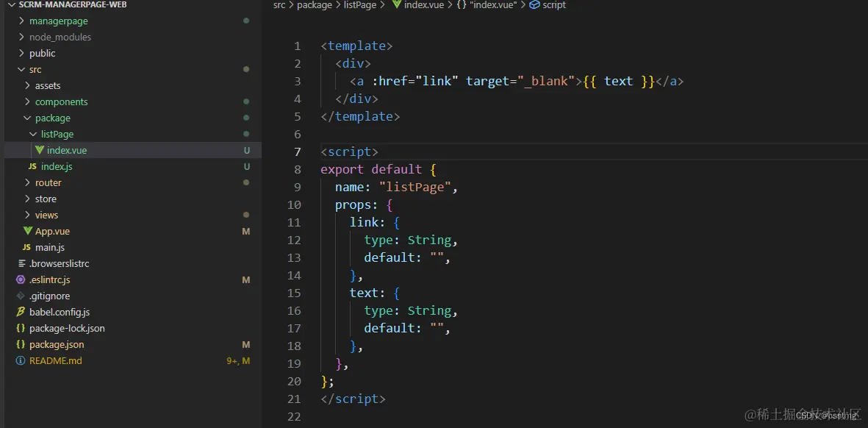Expand the store folder chevron
Image resolution: width=868 pixels, height=428 pixels.
[28, 199]
